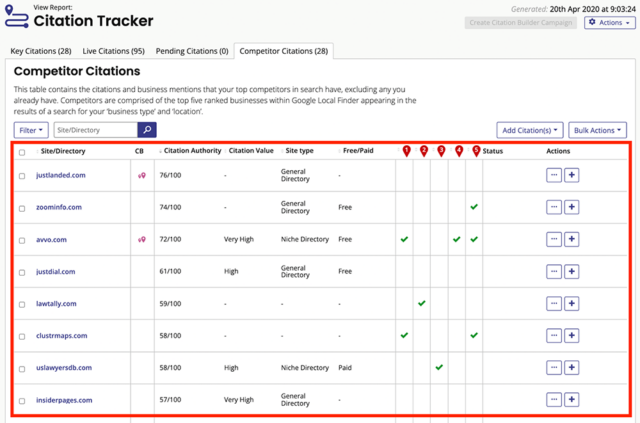Check the avvo.com row checkbox
The width and height of the screenshot is (640, 423).
coord(22,240)
